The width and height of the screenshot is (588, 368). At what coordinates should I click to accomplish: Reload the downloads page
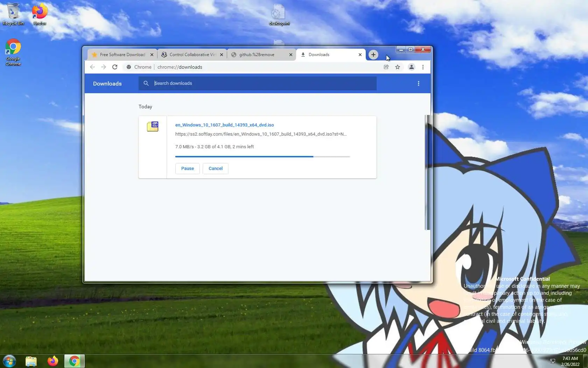pos(115,67)
